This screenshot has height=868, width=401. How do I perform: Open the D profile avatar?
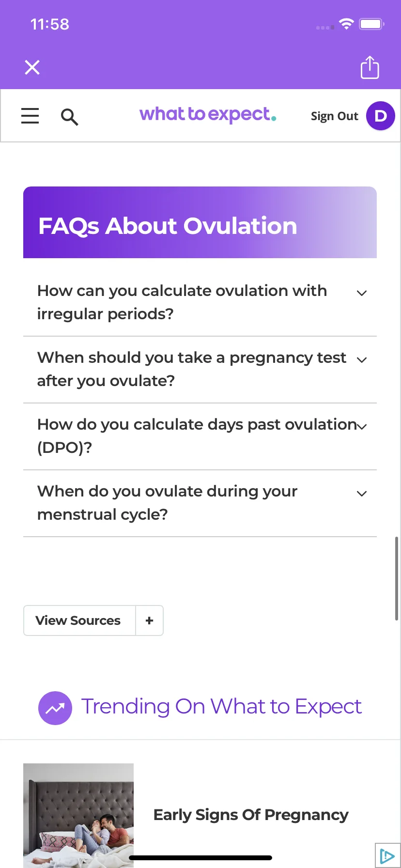click(381, 116)
